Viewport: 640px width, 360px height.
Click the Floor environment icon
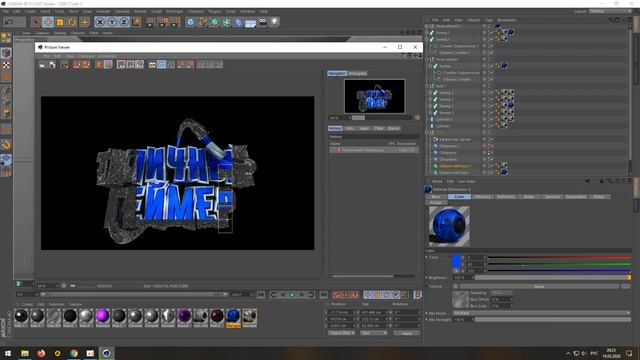(x=250, y=22)
